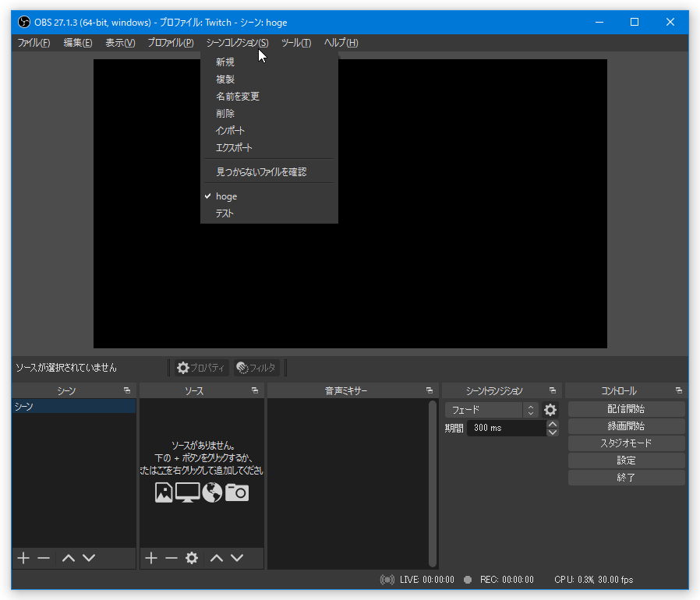The image size is (700, 600).
Task: Choose 名前を変更 to rename collection
Action: coord(269,97)
